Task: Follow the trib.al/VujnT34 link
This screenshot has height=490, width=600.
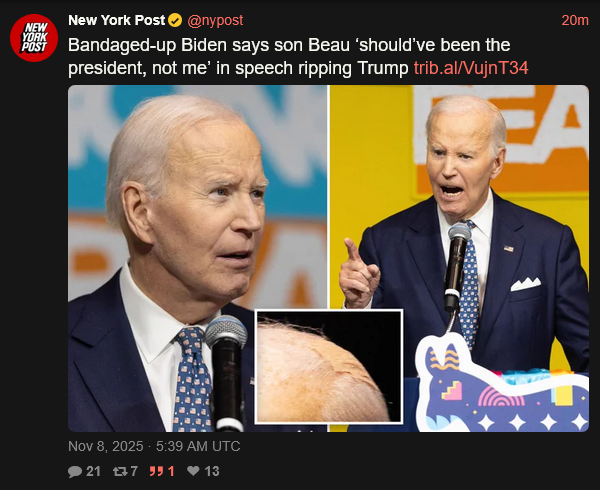Action: coord(471,68)
